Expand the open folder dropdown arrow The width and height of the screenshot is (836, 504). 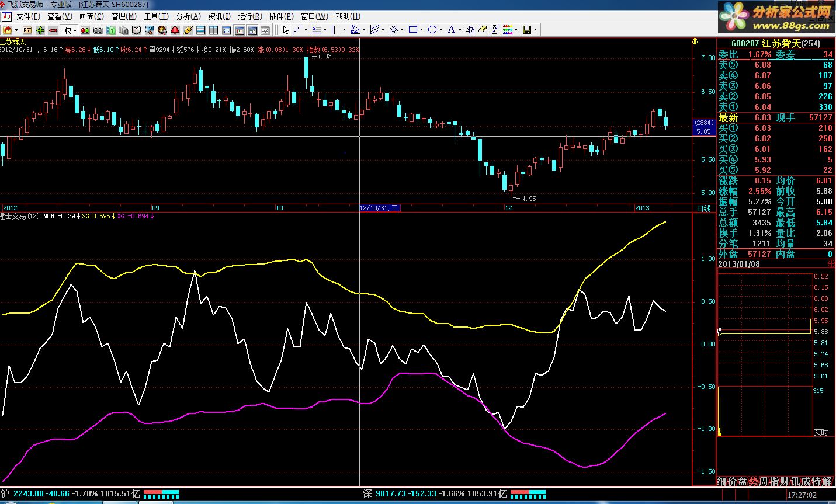pyautogui.click(x=16, y=30)
